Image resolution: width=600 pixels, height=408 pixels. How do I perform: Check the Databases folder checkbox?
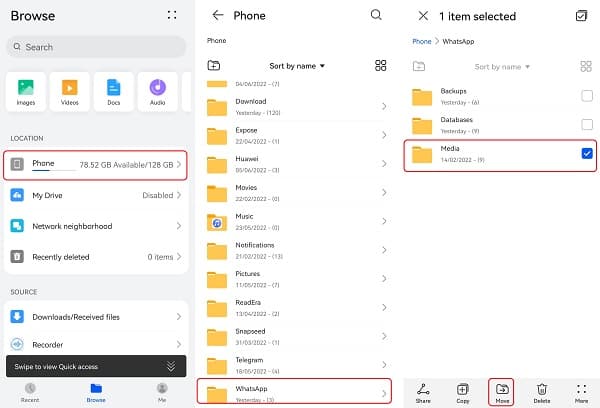pos(587,124)
